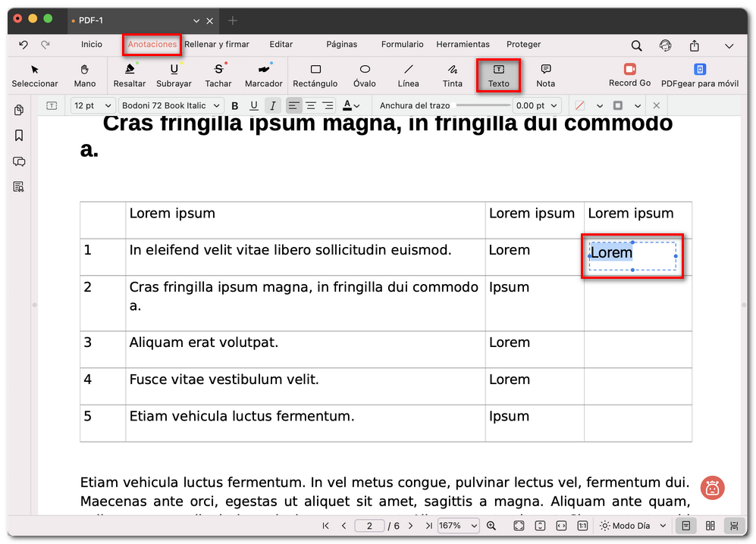Open the 167% zoom level dropdown
This screenshot has width=756, height=544.
coord(458,526)
